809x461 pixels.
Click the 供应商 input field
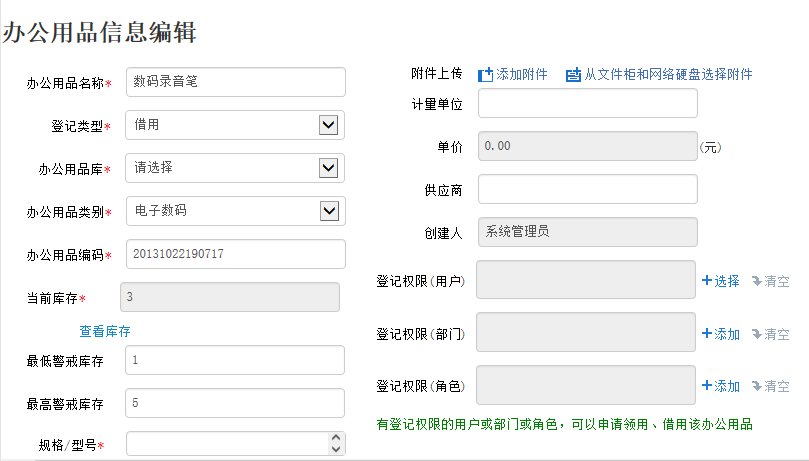click(588, 189)
